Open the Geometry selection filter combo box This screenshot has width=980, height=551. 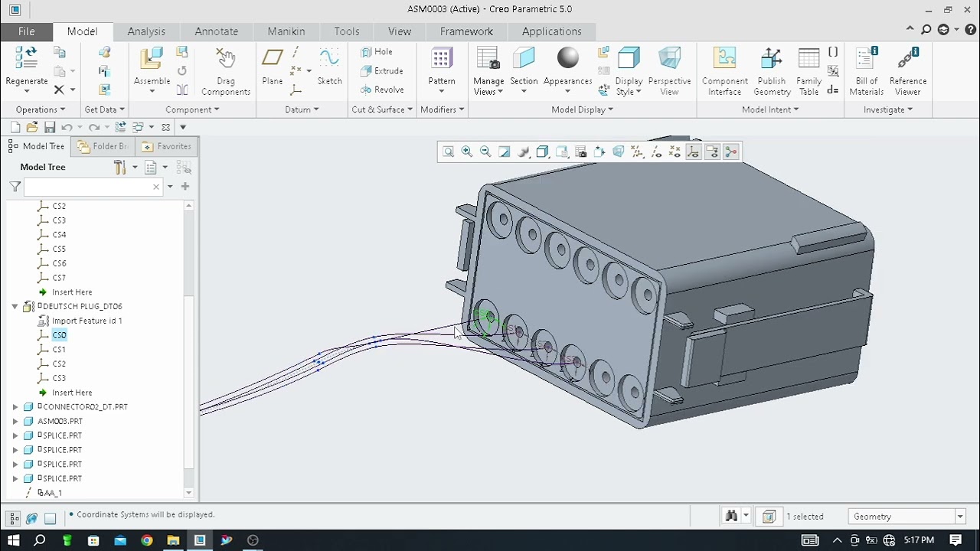point(907,516)
